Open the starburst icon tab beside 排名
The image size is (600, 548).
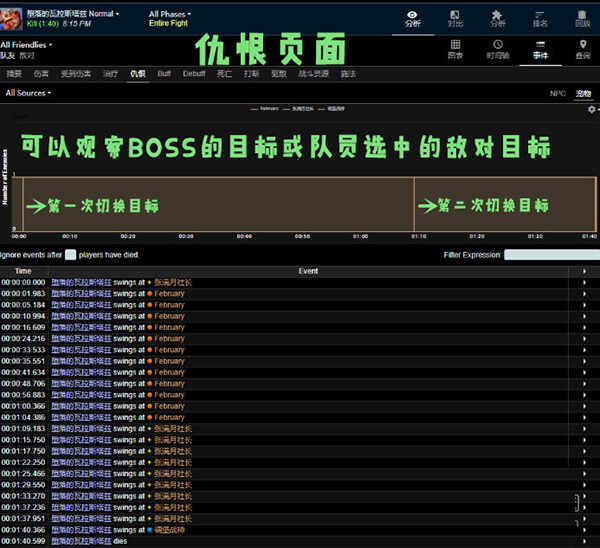(x=497, y=19)
